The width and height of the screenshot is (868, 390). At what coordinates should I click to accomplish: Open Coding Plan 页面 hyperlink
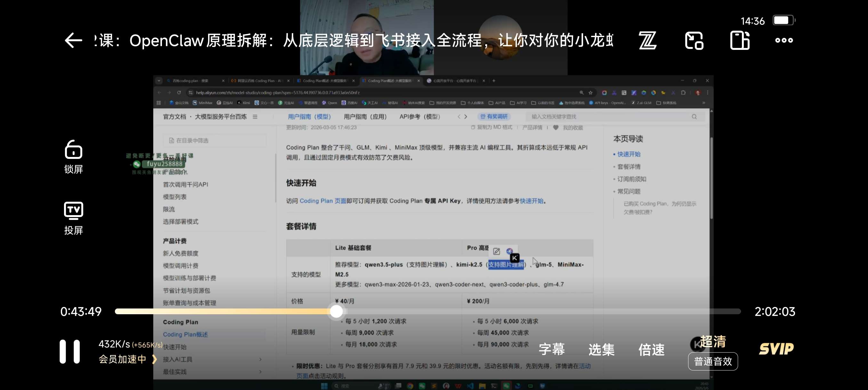[323, 201]
